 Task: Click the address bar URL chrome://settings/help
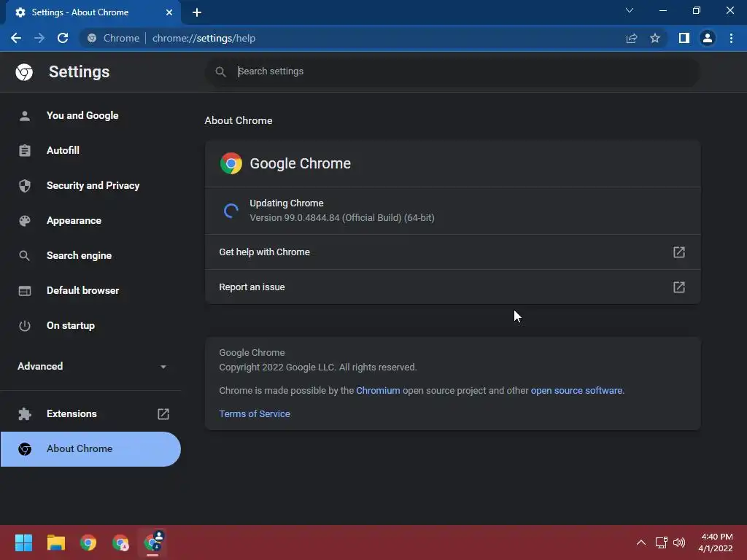tap(204, 38)
